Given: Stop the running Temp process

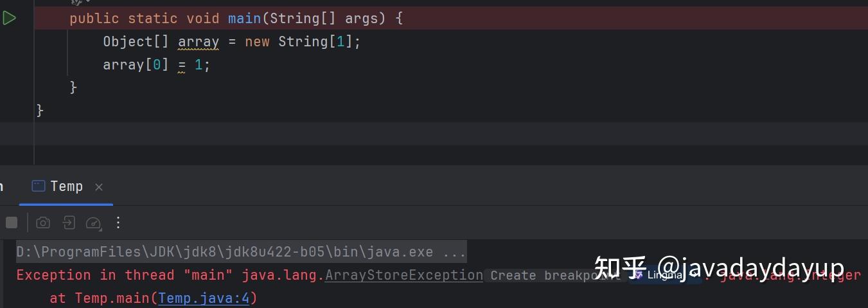Looking at the screenshot, I should [x=12, y=222].
